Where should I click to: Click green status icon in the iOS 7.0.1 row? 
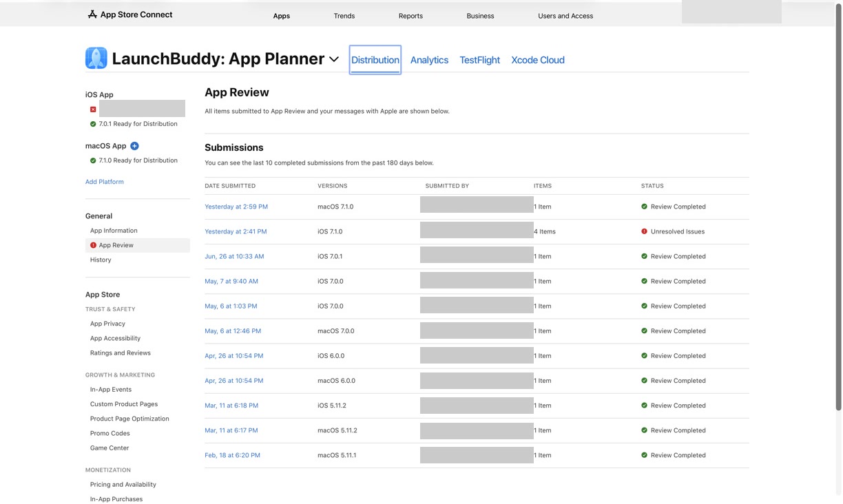click(x=645, y=256)
